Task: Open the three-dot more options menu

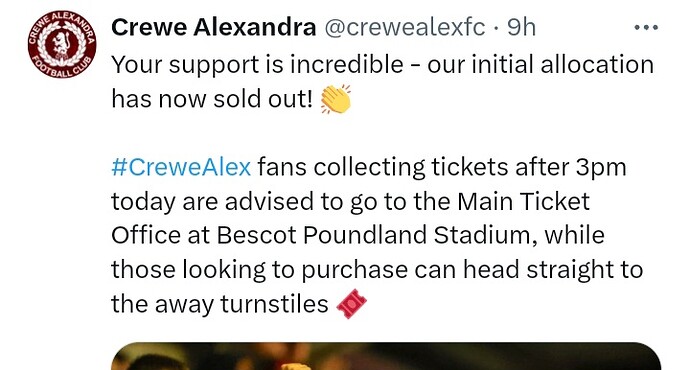Action: pos(646,28)
